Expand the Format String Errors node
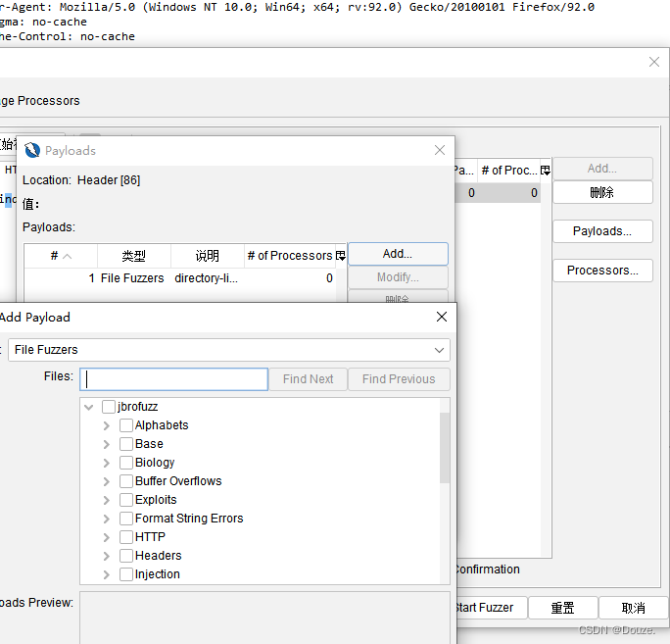The image size is (670, 644). pyautogui.click(x=107, y=519)
